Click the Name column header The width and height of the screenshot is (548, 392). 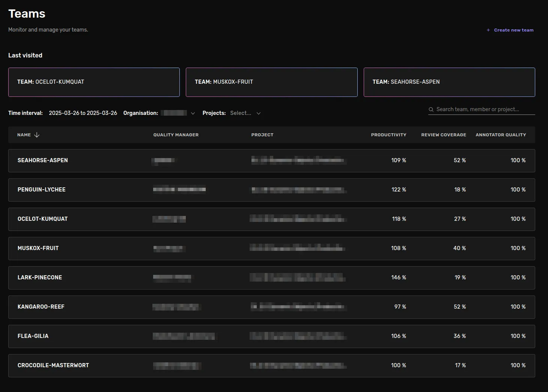point(24,135)
